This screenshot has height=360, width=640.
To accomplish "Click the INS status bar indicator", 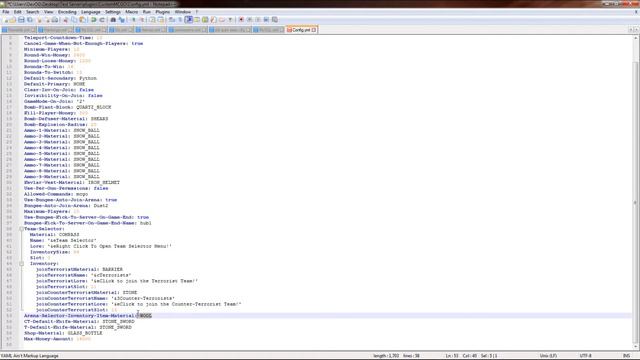I will [x=627, y=356].
